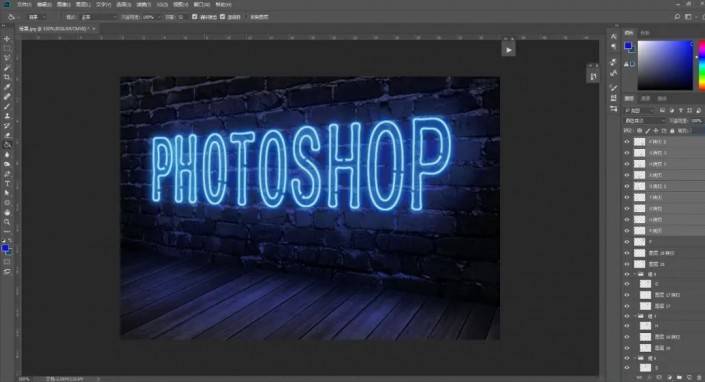Image resolution: width=705 pixels, height=382 pixels.
Task: Open the 图像 (Image) menu
Action: coord(64,4)
